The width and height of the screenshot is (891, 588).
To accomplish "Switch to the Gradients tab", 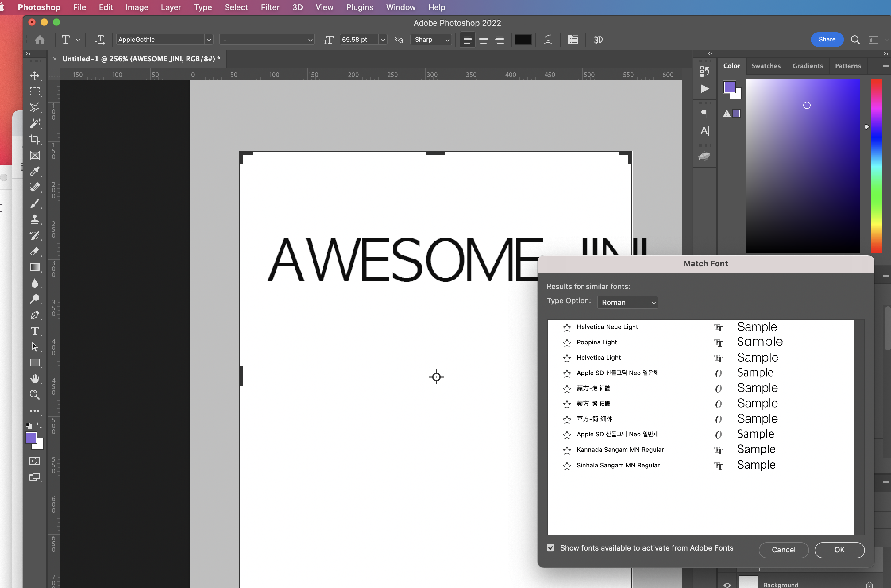I will 808,66.
